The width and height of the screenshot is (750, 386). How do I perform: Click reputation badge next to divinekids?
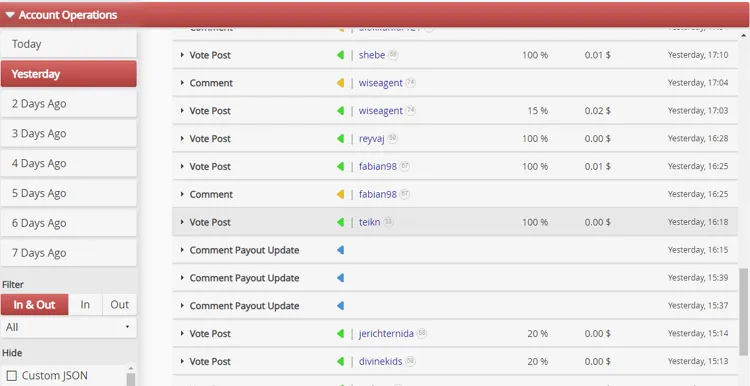[410, 361]
